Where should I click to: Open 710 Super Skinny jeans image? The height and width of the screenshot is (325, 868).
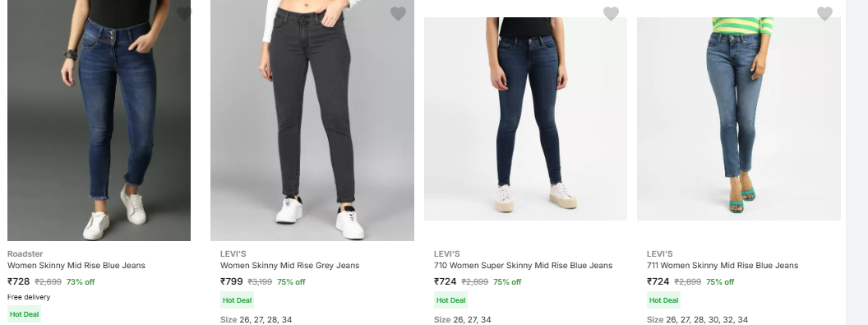(x=525, y=118)
